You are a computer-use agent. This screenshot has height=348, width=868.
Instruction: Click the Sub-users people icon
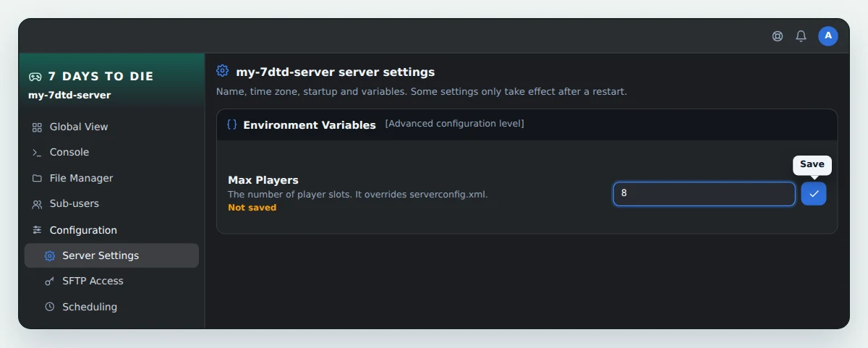click(37, 205)
